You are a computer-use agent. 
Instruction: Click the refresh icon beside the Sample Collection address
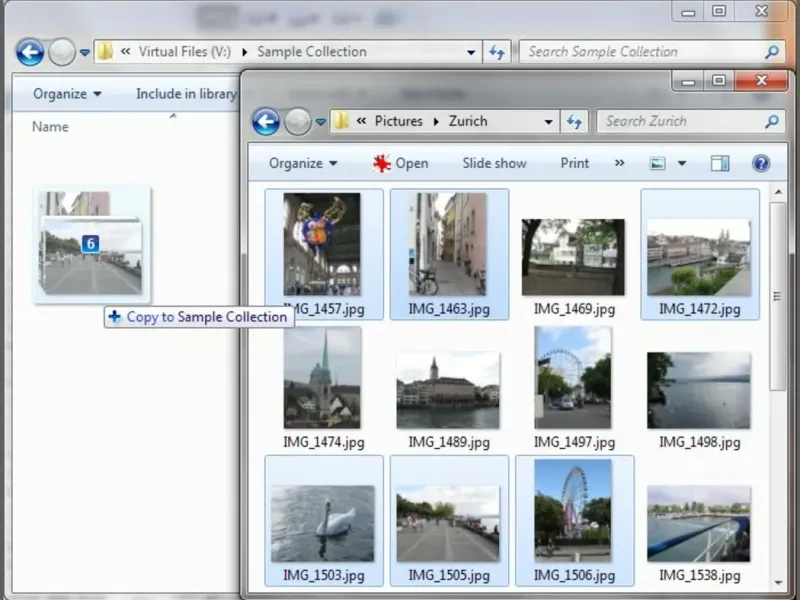pyautogui.click(x=497, y=52)
